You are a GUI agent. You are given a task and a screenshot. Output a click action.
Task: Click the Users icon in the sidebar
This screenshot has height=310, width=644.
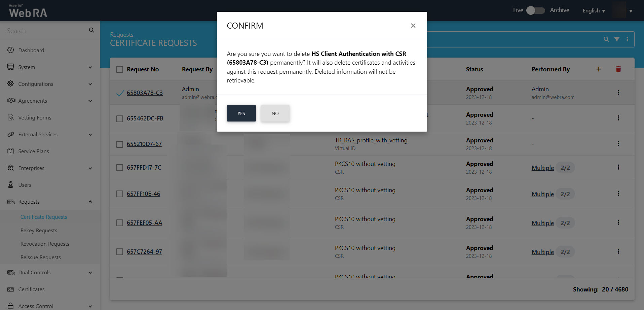pos(11,185)
